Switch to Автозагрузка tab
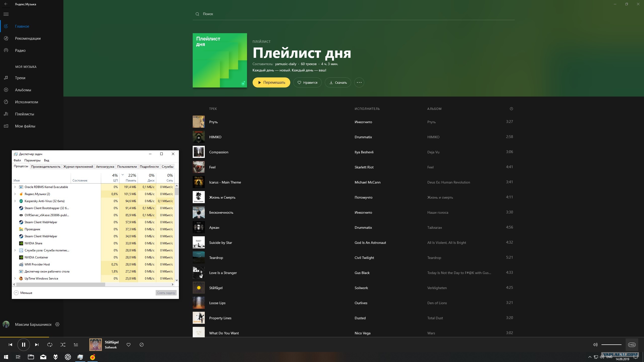The width and height of the screenshot is (644, 362). pyautogui.click(x=105, y=167)
